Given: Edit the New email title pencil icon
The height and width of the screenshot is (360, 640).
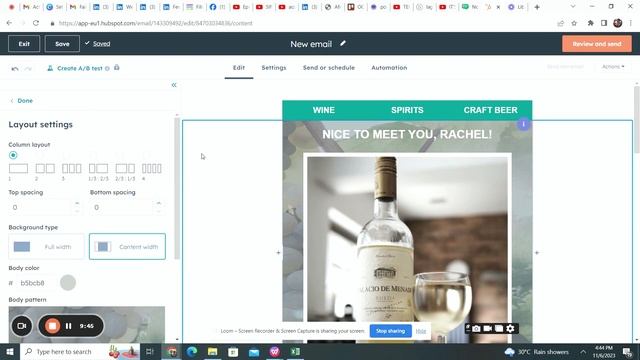Looking at the screenshot, I should tap(343, 43).
